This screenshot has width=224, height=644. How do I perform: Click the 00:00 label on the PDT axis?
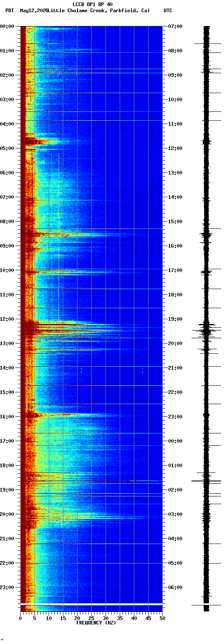[7, 26]
